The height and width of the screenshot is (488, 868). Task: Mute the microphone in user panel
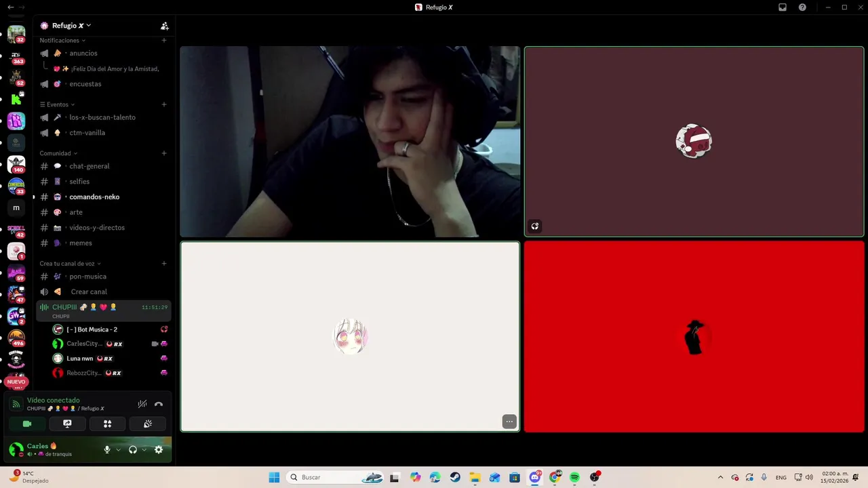pyautogui.click(x=106, y=449)
